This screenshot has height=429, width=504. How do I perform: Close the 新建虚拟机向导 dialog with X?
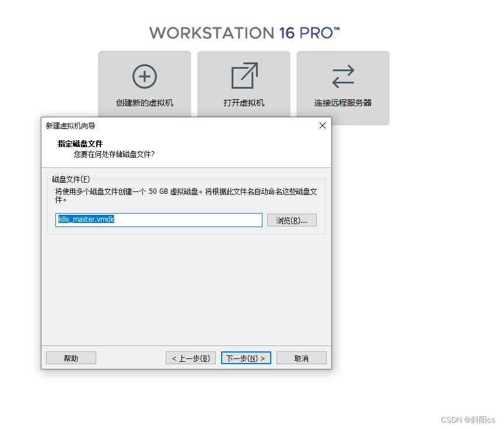coord(323,125)
